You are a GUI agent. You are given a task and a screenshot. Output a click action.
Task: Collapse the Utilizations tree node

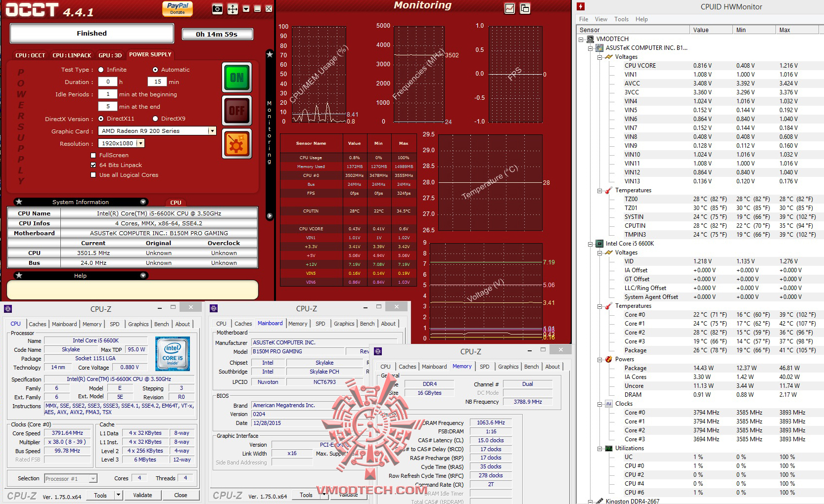[599, 448]
